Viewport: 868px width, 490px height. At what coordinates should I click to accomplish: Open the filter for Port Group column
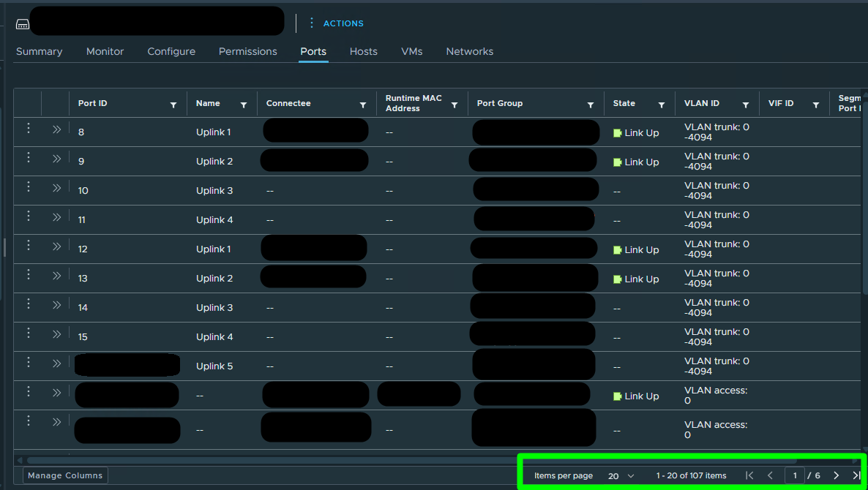591,105
